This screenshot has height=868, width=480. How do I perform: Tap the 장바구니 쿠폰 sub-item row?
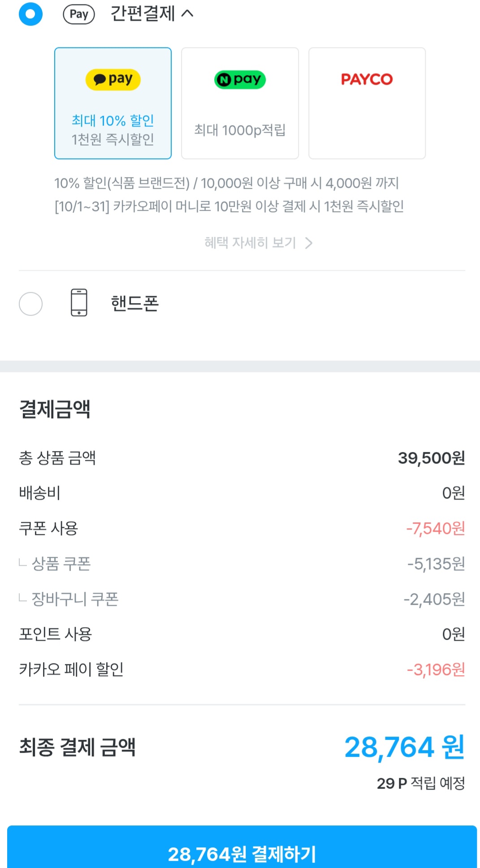click(x=242, y=599)
